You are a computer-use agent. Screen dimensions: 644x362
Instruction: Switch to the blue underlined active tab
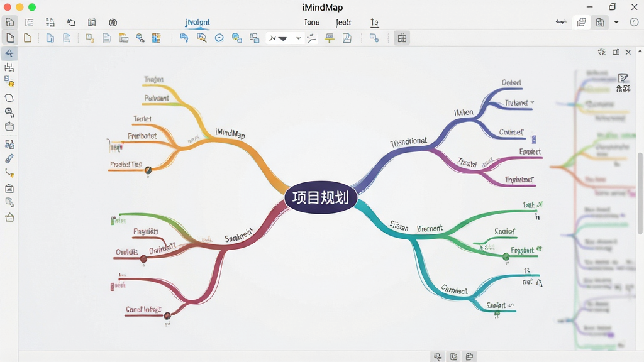click(197, 22)
